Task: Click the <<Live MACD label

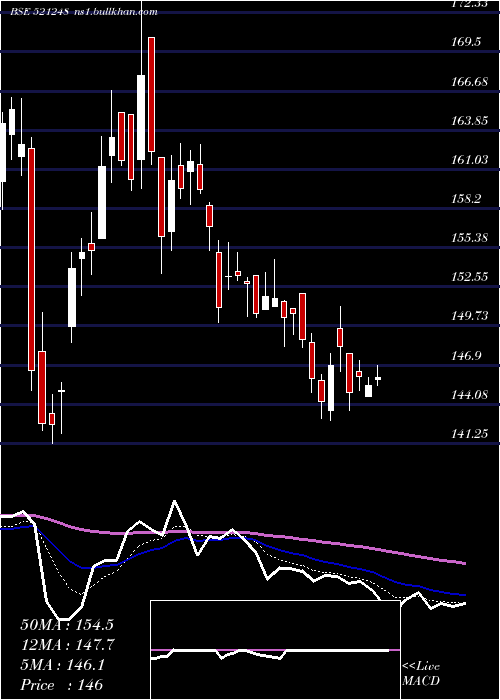Action: [x=421, y=674]
